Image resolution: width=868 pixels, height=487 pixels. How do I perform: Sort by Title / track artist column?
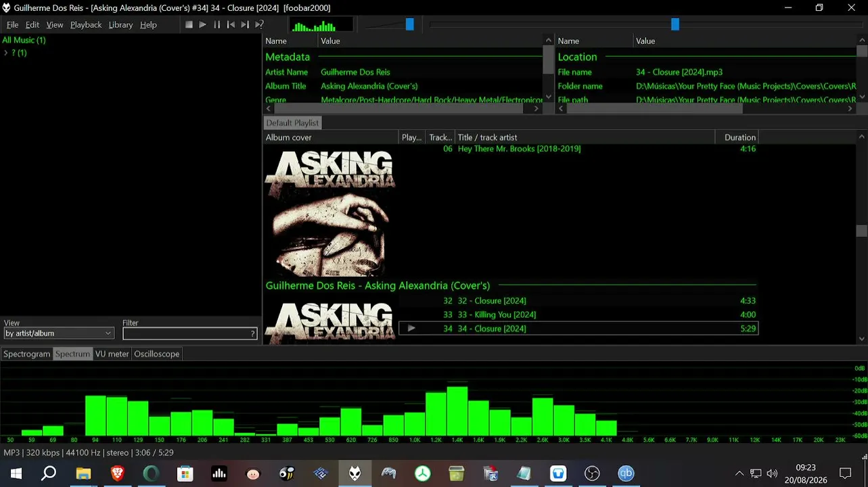(585, 137)
